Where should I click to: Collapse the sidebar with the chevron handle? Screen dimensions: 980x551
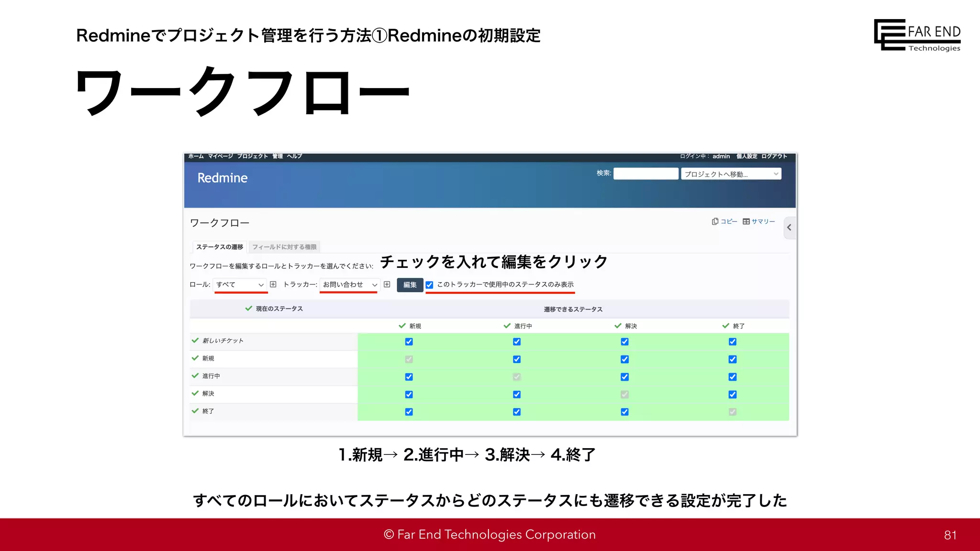pyautogui.click(x=790, y=228)
